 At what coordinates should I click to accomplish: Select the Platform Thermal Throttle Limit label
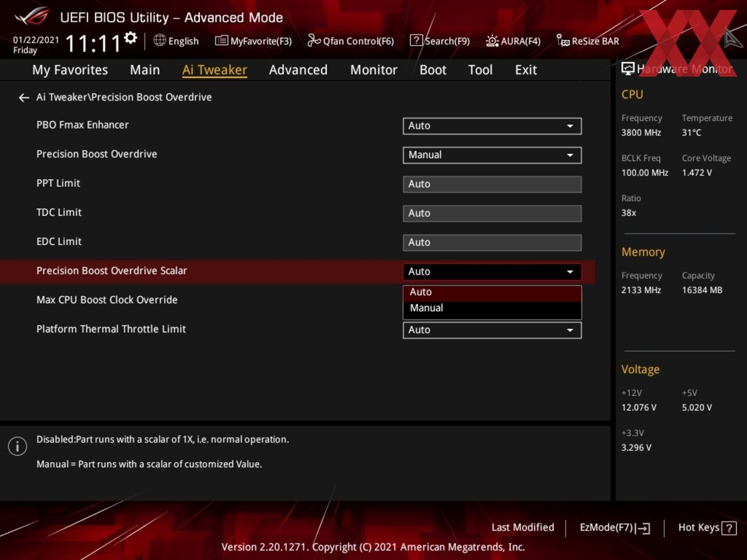tap(111, 329)
